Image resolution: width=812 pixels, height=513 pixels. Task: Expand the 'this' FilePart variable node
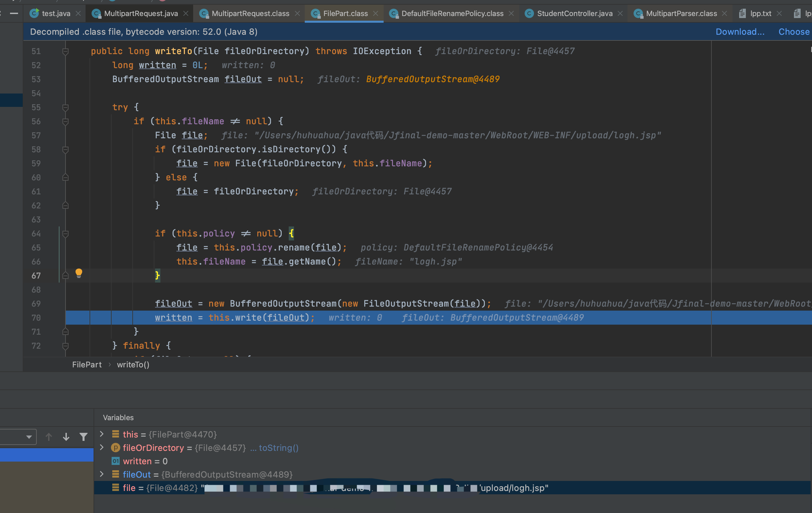(102, 434)
